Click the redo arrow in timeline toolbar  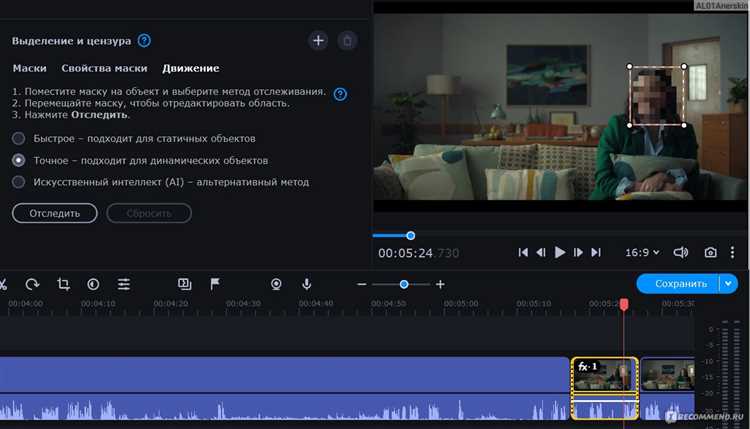click(33, 285)
